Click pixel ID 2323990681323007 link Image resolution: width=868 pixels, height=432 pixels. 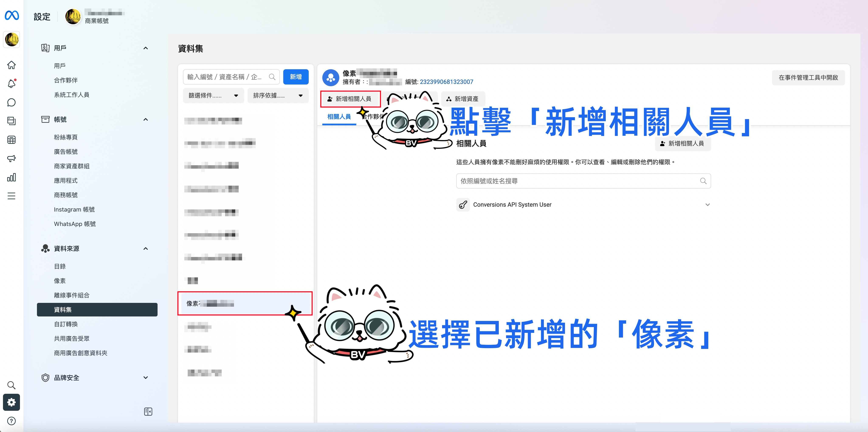point(446,82)
